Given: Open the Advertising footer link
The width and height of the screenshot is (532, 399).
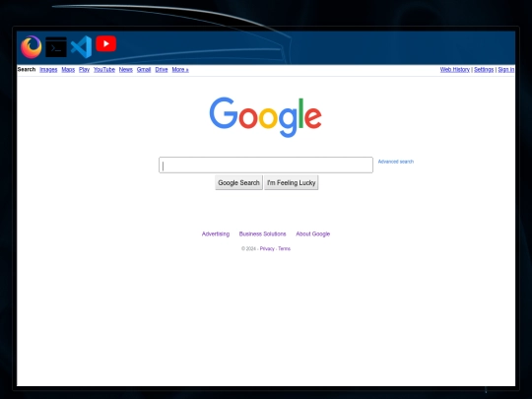Looking at the screenshot, I should [x=216, y=233].
